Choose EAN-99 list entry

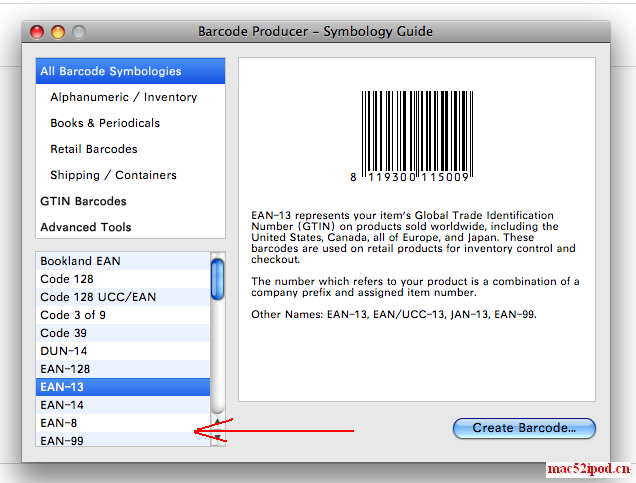click(x=123, y=439)
